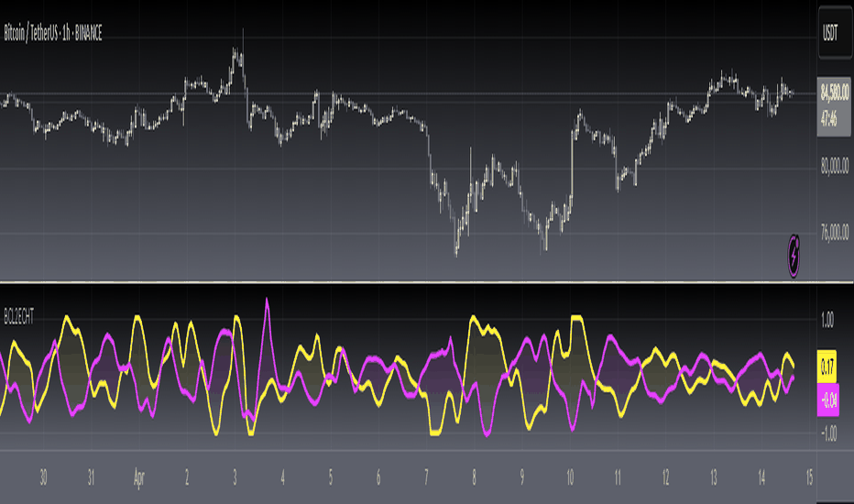Viewport: 854px width, 504px height.
Task: Click the 30 date on time axis
Action: (x=44, y=477)
